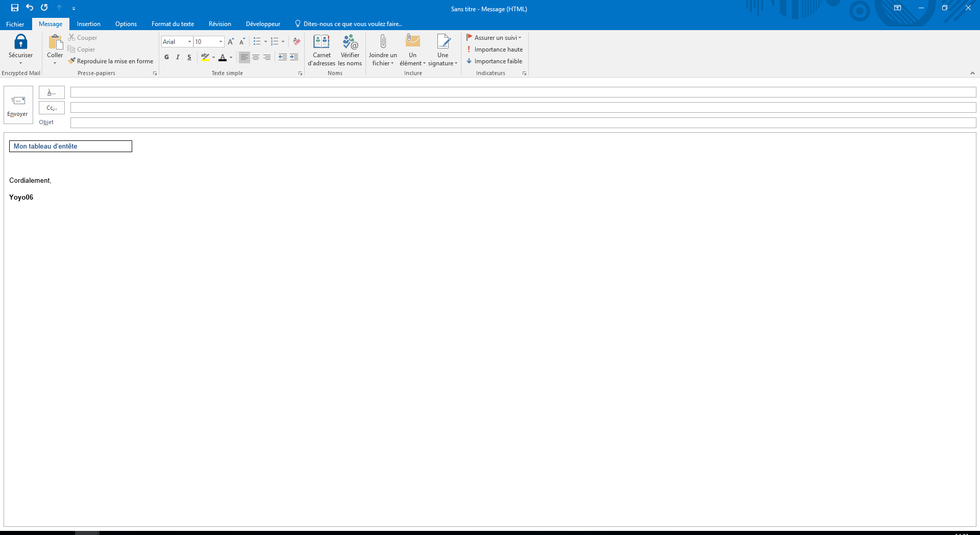Open Texte simple dialog launcher
This screenshot has width=980, height=535.
click(x=300, y=74)
